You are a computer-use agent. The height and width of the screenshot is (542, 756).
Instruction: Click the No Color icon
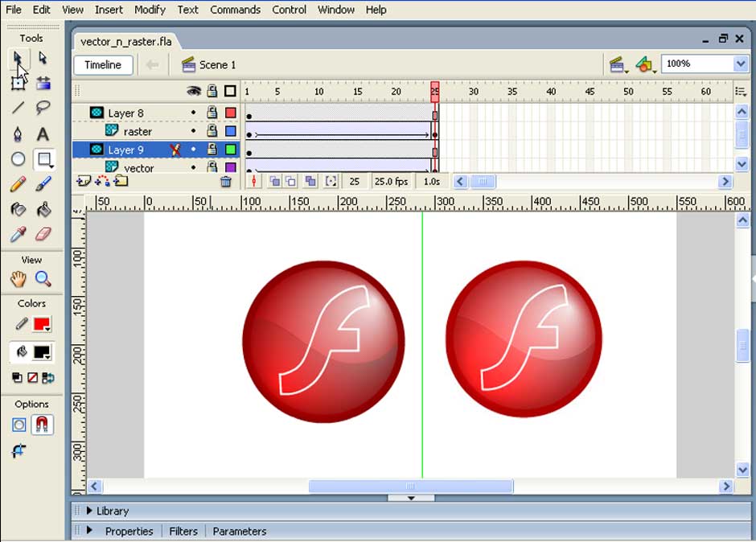pyautogui.click(x=32, y=378)
